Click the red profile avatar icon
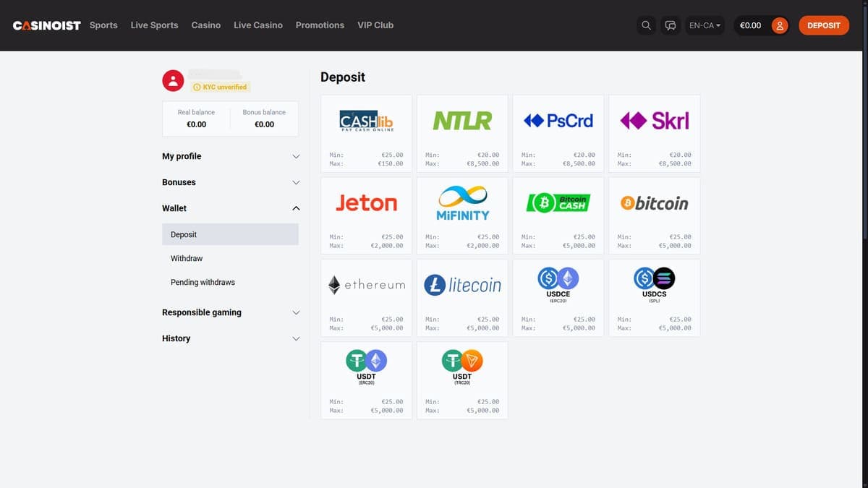This screenshot has height=488, width=868. (173, 80)
